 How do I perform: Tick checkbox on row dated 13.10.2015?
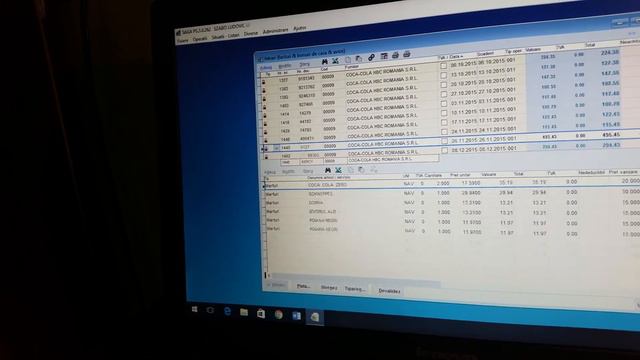point(443,75)
